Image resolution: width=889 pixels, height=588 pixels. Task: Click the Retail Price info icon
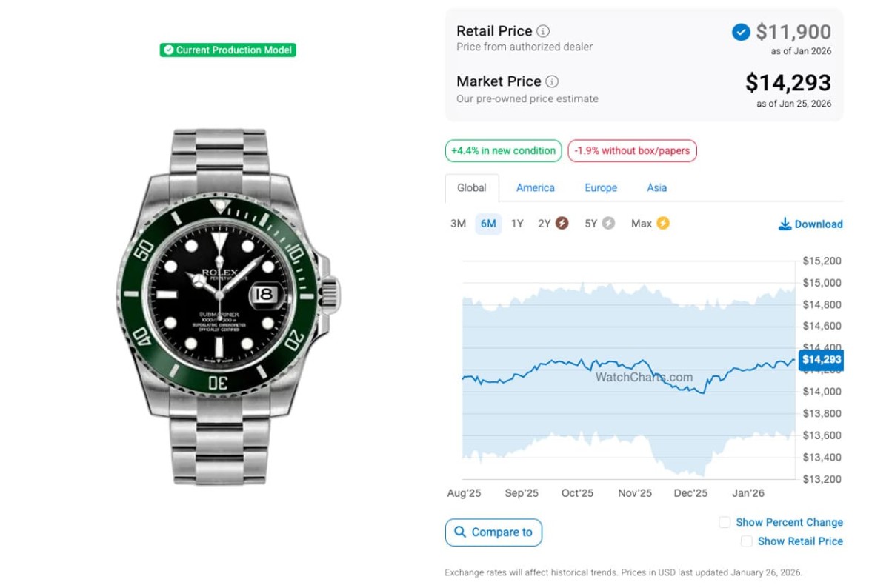click(543, 31)
